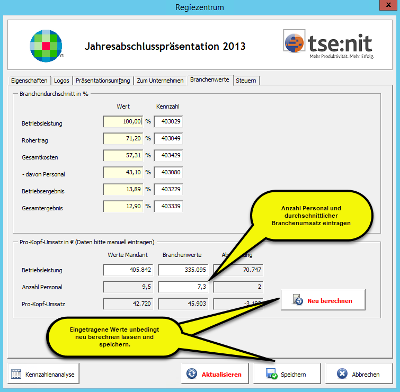Click the Branchenwerte column header

coord(182,255)
